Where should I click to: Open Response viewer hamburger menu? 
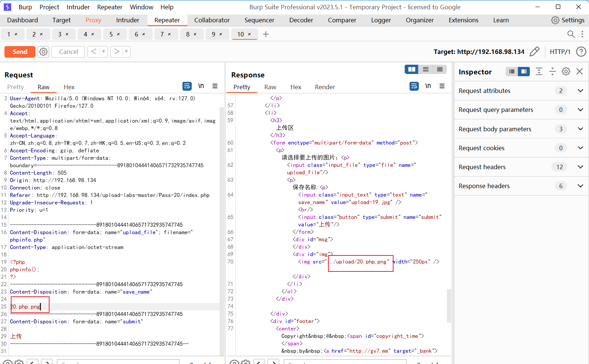tap(442, 86)
